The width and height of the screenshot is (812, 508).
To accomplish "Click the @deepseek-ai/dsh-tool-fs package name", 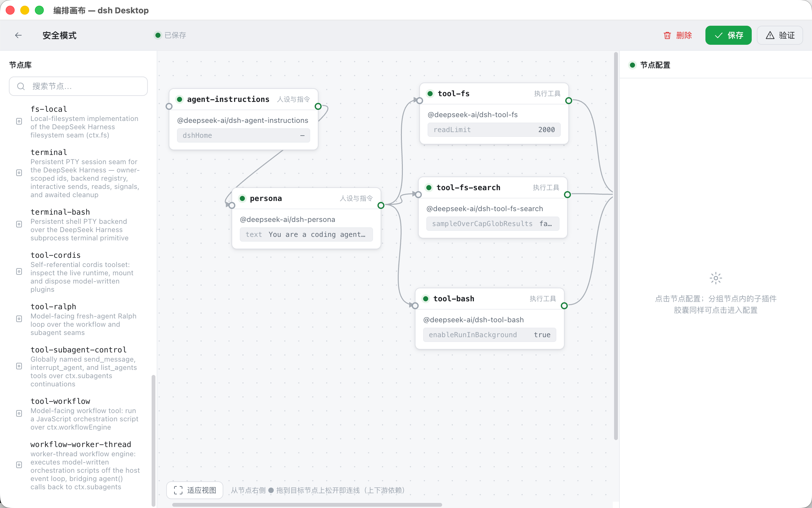I will (x=473, y=115).
